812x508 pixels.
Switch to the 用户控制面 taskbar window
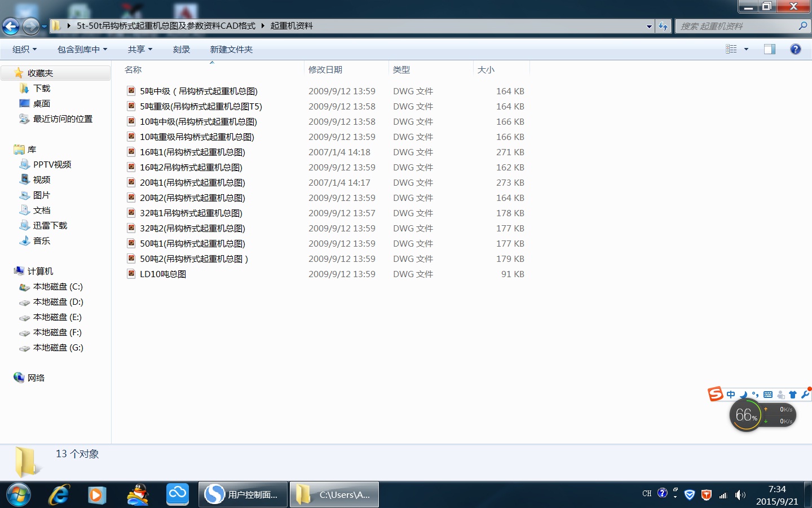coord(243,494)
